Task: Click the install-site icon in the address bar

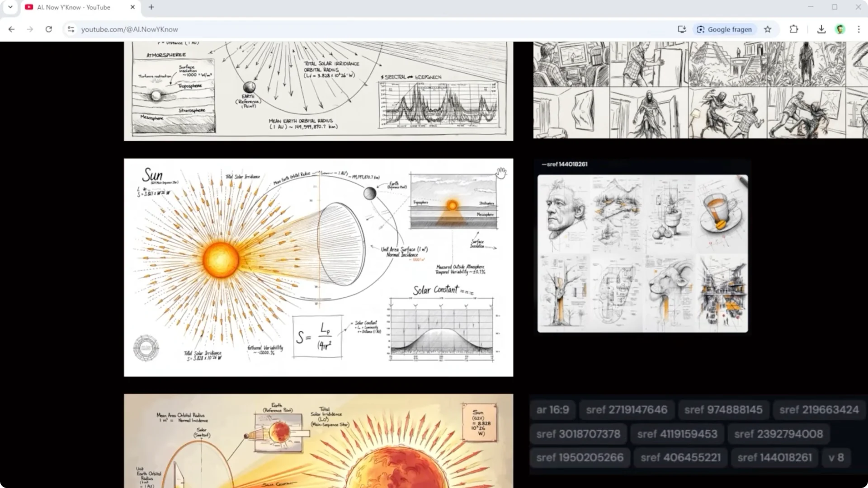Action: tap(682, 29)
